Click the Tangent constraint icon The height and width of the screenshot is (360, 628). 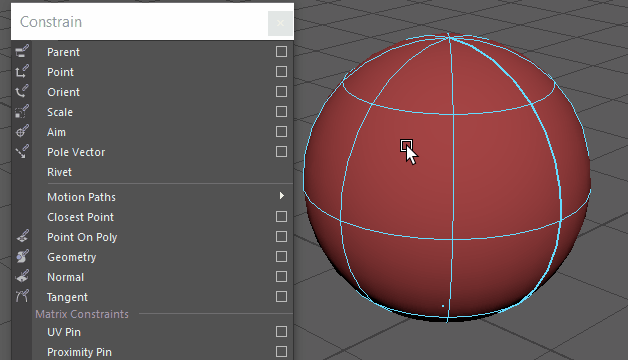pyautogui.click(x=22, y=297)
